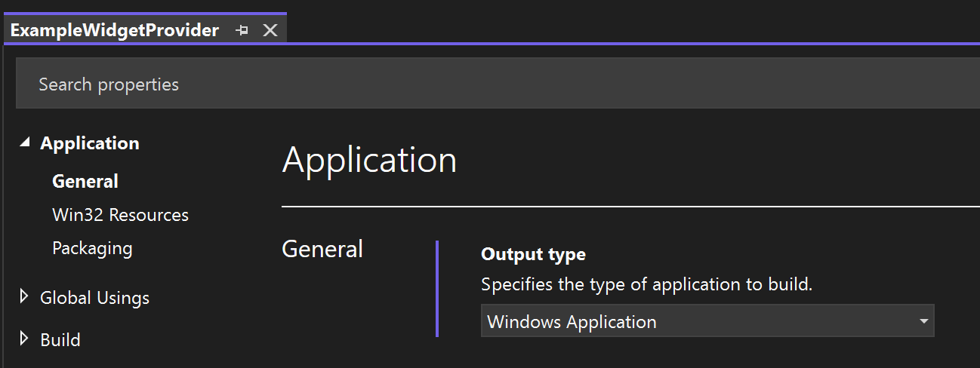The height and width of the screenshot is (368, 980).
Task: Select the ExampleWidgetProvider document tab title
Action: [x=115, y=31]
